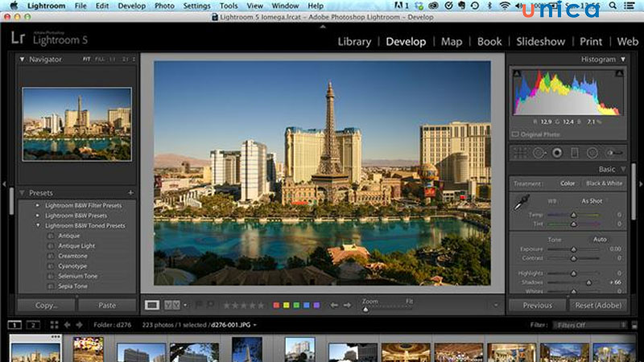644x362 pixels.
Task: Set Navigator zoom to FIT
Action: (86, 59)
